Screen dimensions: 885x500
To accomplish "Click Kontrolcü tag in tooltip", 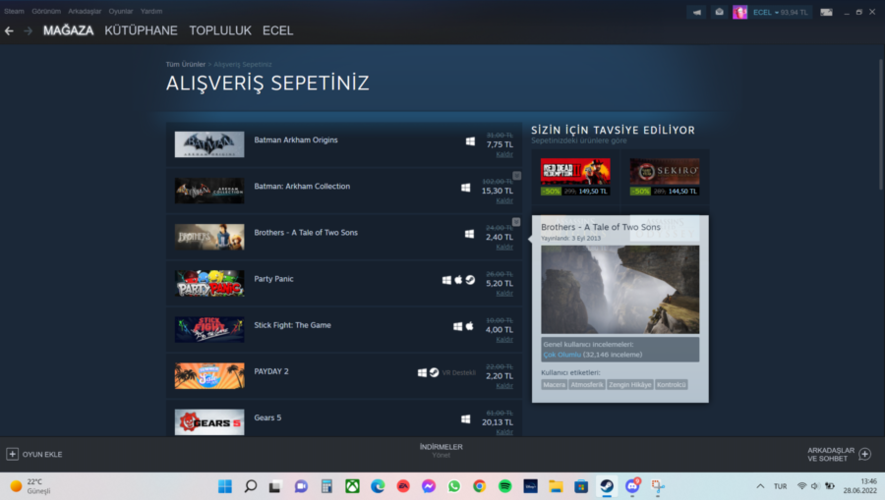I will (x=671, y=385).
